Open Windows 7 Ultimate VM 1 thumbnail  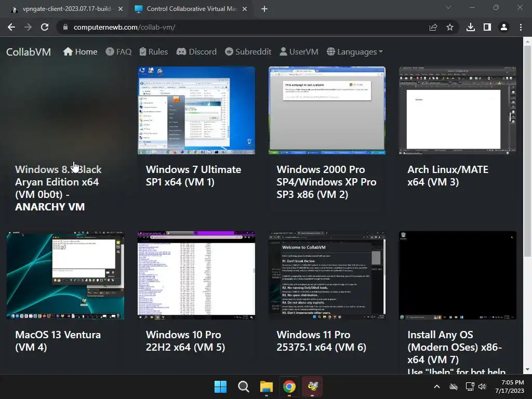pos(196,110)
